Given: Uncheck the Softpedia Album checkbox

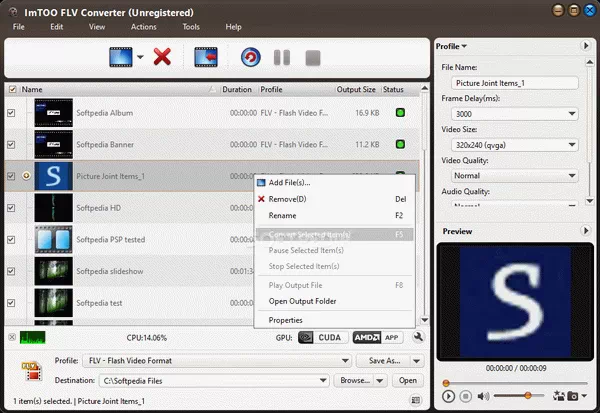Looking at the screenshot, I should pos(12,113).
